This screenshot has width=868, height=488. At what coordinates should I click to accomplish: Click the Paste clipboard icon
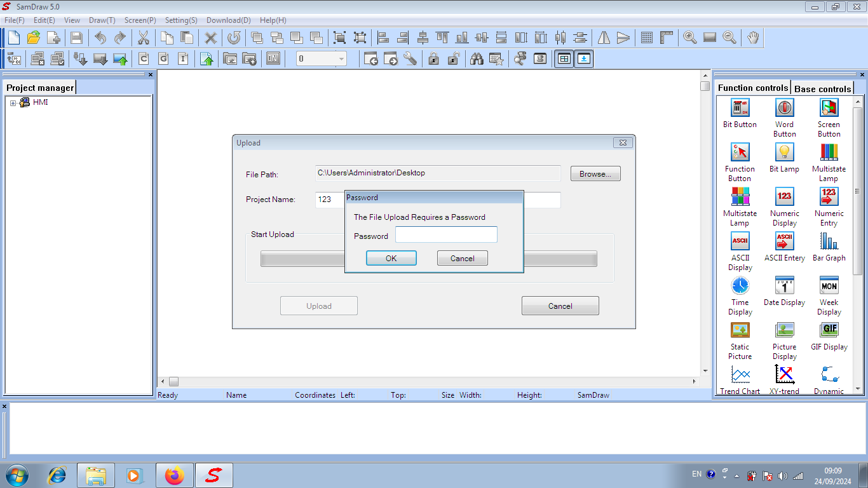[x=187, y=37]
